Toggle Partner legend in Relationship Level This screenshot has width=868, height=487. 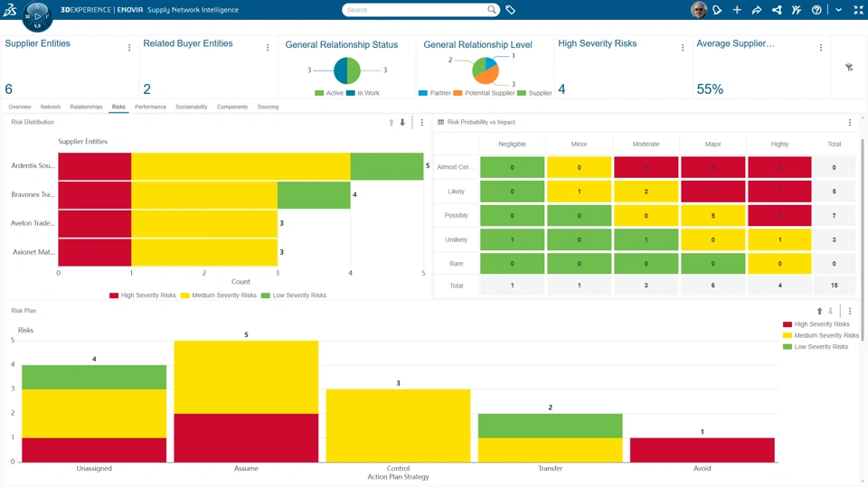pyautogui.click(x=435, y=93)
